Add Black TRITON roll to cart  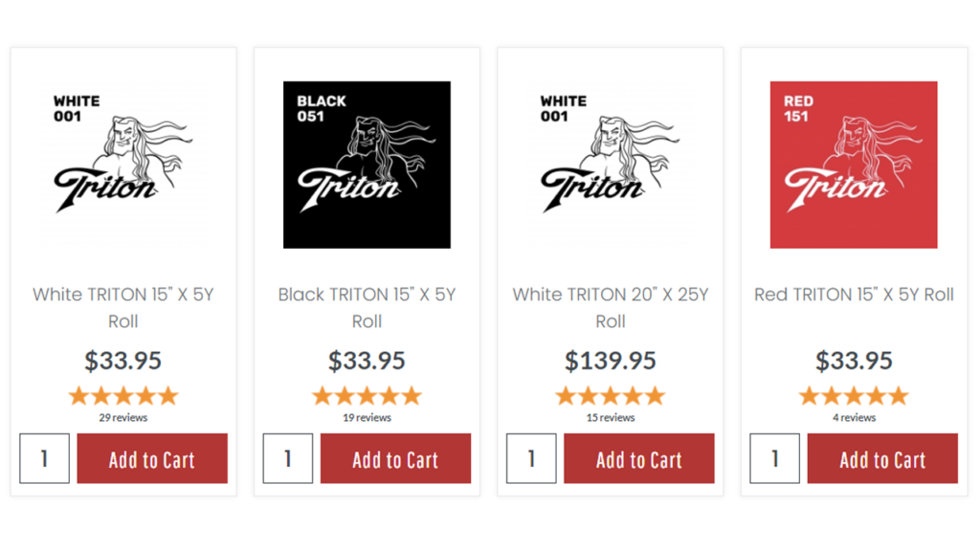[x=395, y=458]
